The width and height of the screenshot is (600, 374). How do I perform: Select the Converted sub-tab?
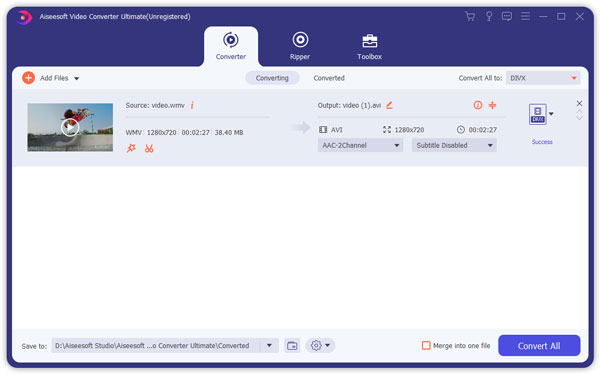pos(329,78)
